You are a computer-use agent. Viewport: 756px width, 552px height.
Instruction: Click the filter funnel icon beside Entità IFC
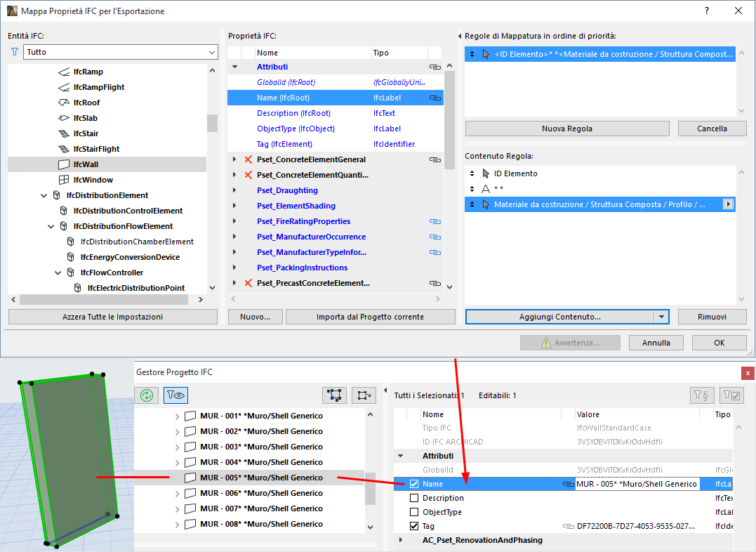pos(15,52)
